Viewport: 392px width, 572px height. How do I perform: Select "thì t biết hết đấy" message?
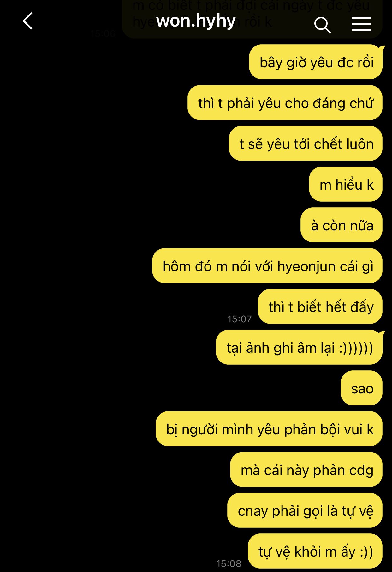pyautogui.click(x=320, y=307)
